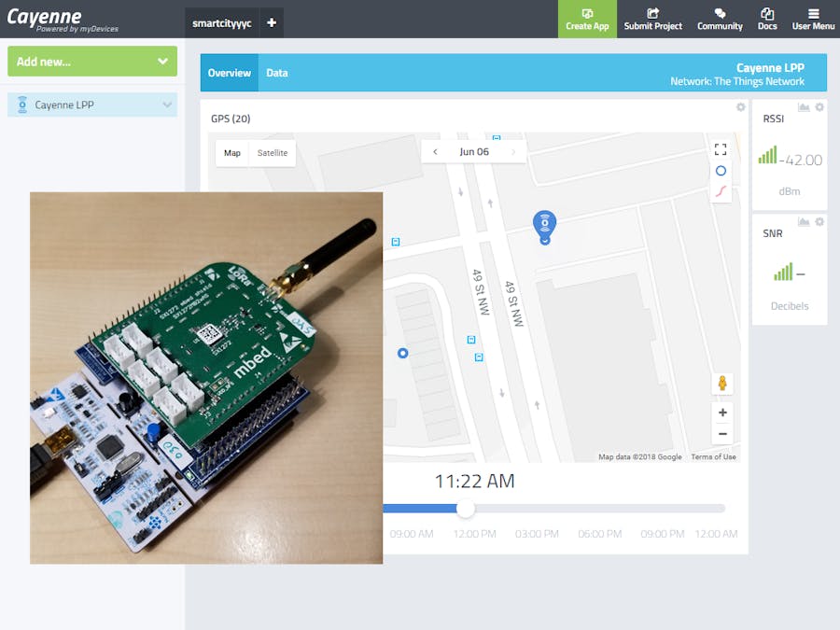Click the circle location icon on the map
The image size is (840, 630).
pos(721,171)
